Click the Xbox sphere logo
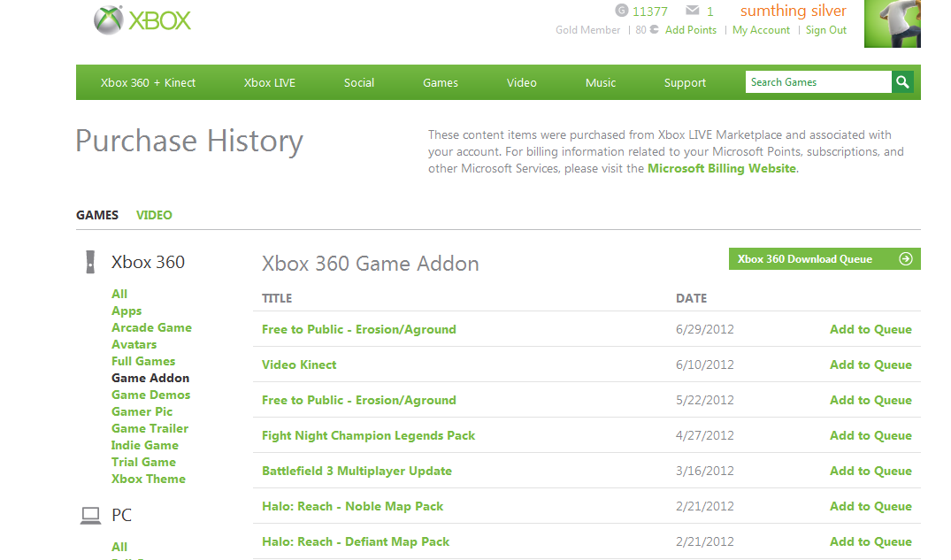Screen dimensions: 951x560 [108, 20]
